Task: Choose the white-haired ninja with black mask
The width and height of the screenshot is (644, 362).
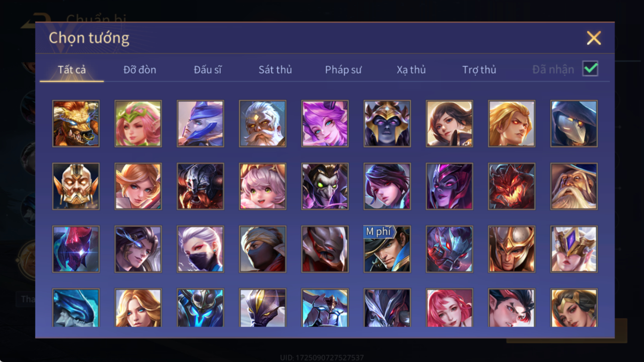Action: click(x=200, y=249)
